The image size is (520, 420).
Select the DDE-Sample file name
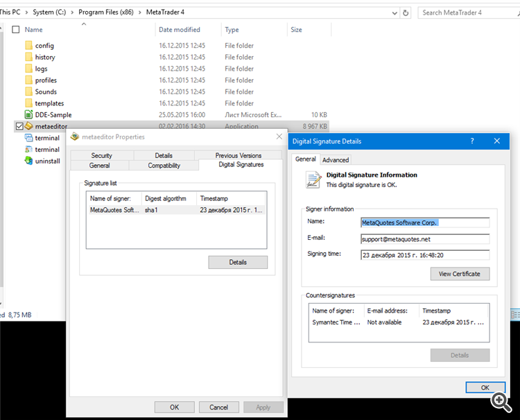coord(53,114)
